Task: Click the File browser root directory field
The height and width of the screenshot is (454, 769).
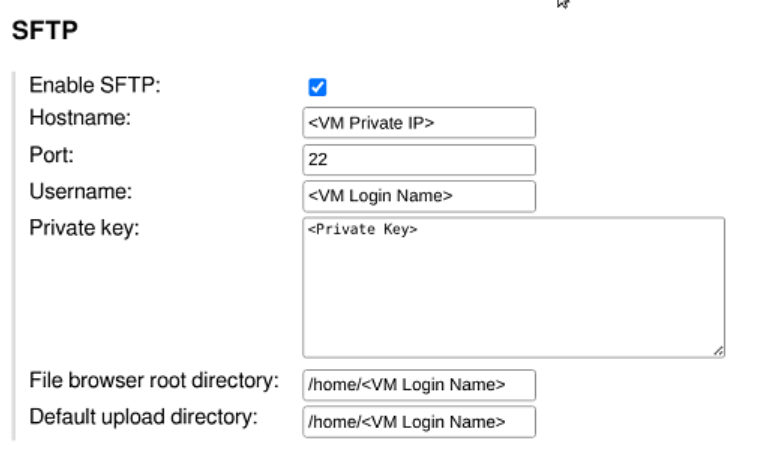Action: [x=419, y=384]
